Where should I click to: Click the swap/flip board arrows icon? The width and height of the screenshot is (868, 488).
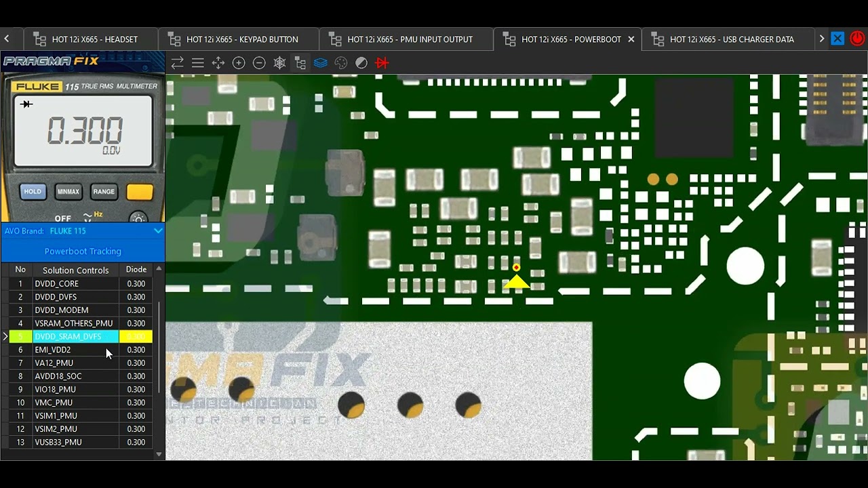click(178, 63)
